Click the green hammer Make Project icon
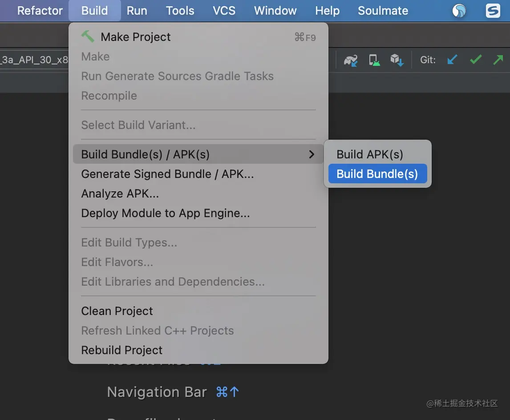The height and width of the screenshot is (420, 510). 88,36
